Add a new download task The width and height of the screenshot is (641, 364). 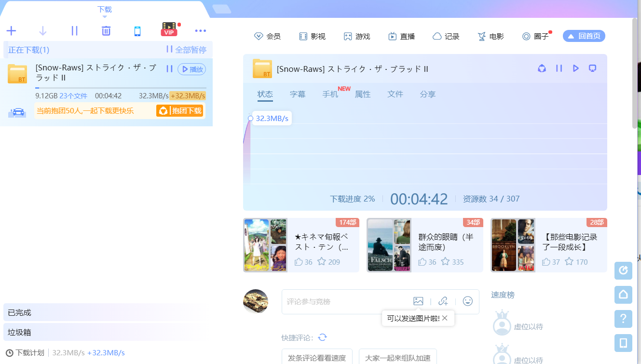(x=11, y=30)
